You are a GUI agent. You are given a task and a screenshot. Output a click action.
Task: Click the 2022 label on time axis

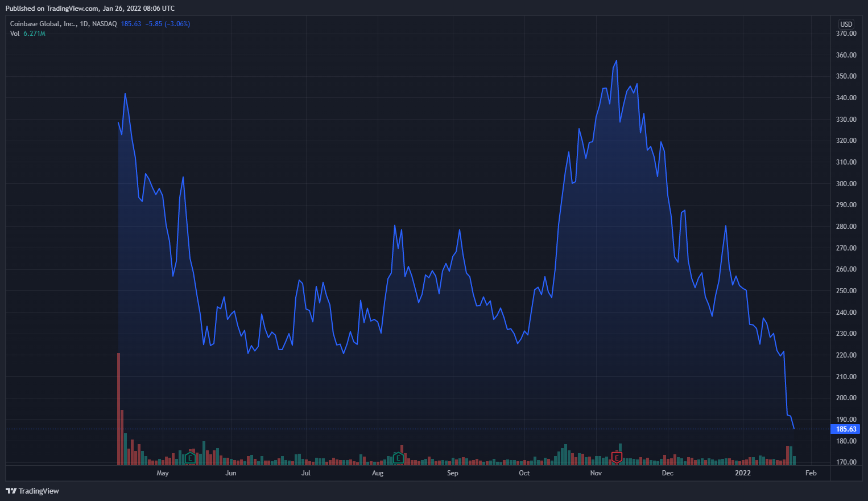point(743,473)
